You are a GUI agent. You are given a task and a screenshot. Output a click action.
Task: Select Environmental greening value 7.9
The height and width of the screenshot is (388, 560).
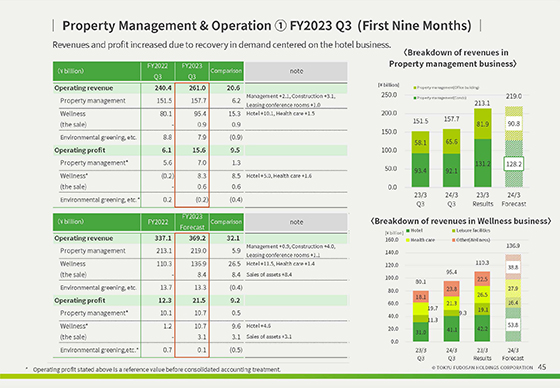(x=202, y=138)
